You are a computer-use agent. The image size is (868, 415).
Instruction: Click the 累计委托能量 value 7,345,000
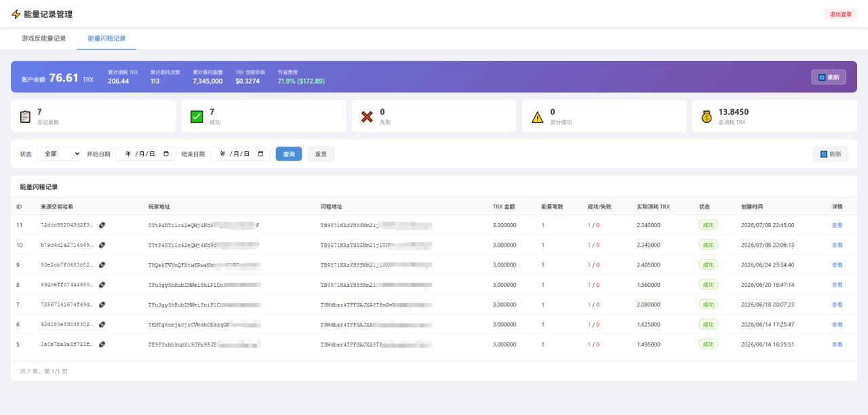tap(208, 81)
